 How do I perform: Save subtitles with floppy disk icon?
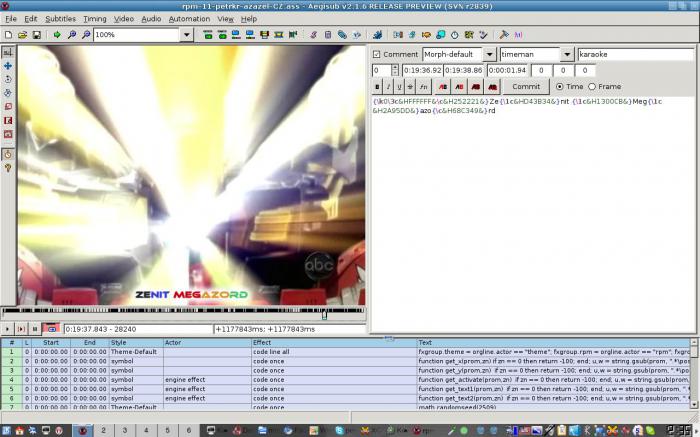pyautogui.click(x=37, y=35)
